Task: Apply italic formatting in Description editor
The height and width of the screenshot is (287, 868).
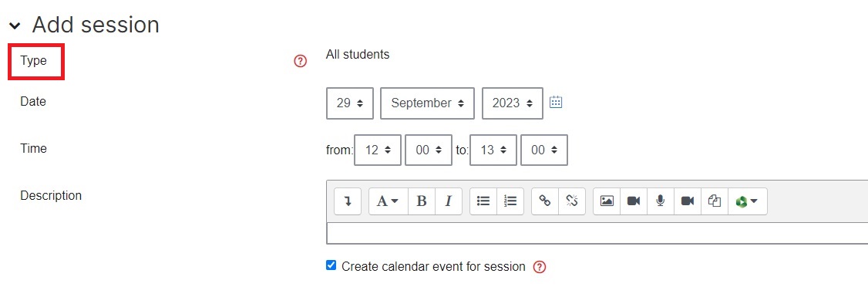Action: (449, 201)
